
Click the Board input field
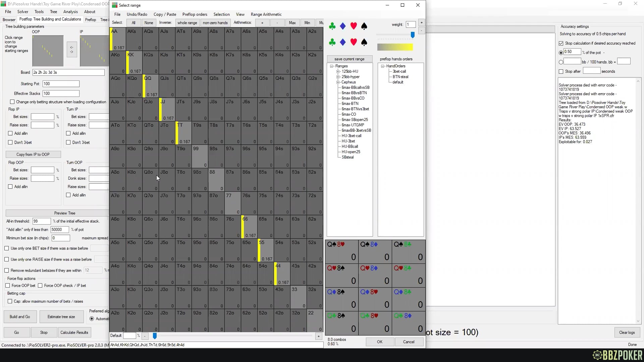tap(68, 72)
